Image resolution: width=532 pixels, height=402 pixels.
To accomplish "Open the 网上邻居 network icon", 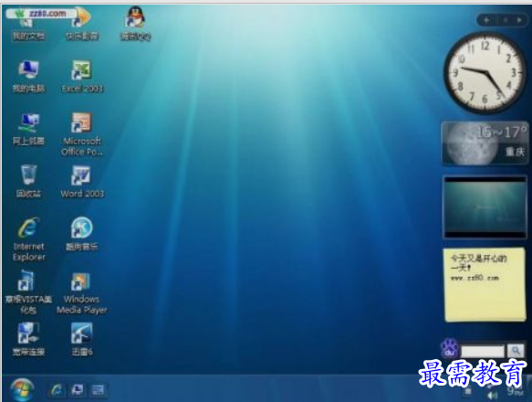I will [28, 129].
